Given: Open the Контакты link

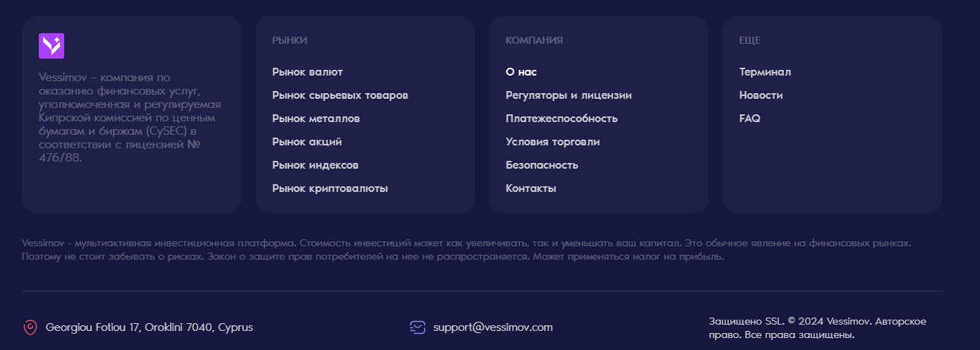Looking at the screenshot, I should pos(531,188).
